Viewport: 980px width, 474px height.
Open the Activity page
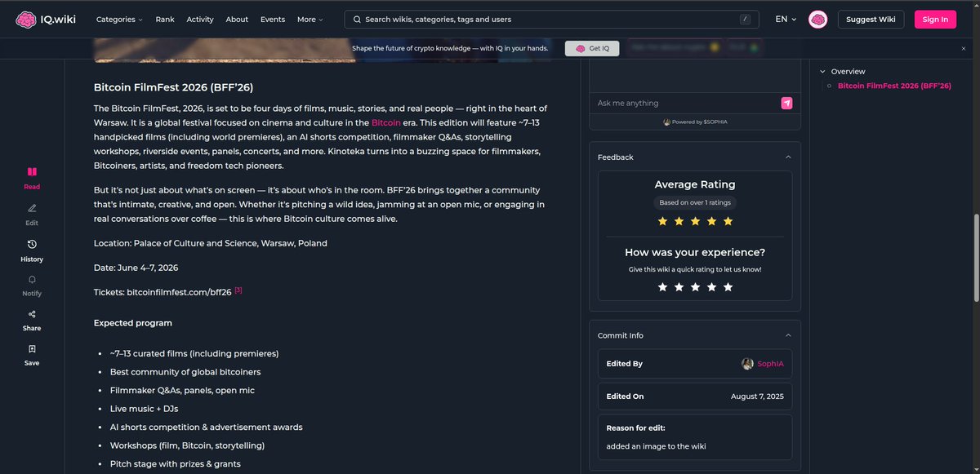point(200,20)
